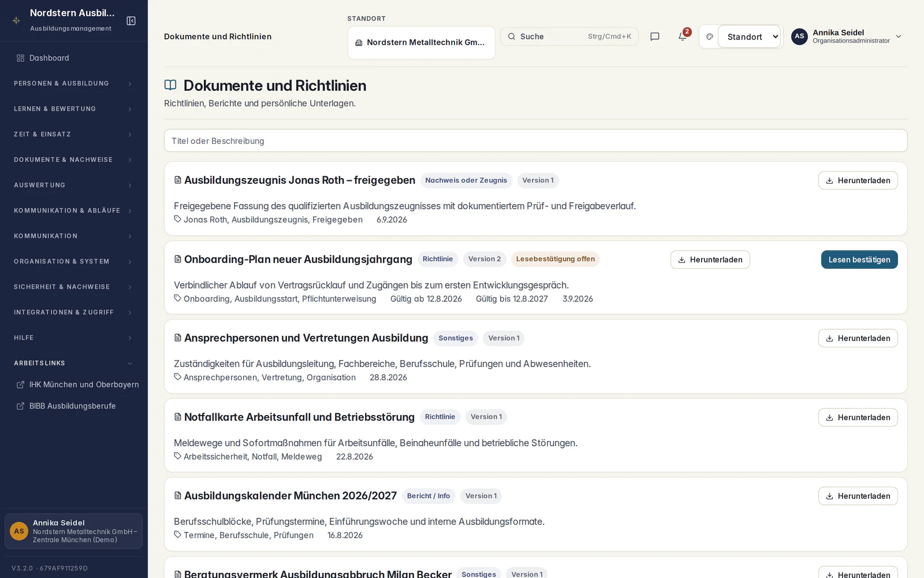Expand Zeit & Einsatz section
The height and width of the screenshot is (578, 924).
[74, 135]
